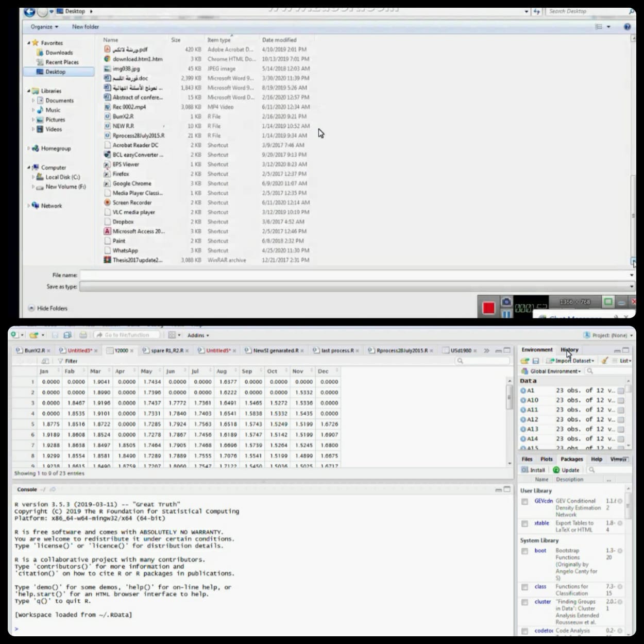This screenshot has width=644, height=644.
Task: Click the load workspace folder icon
Action: [525, 361]
